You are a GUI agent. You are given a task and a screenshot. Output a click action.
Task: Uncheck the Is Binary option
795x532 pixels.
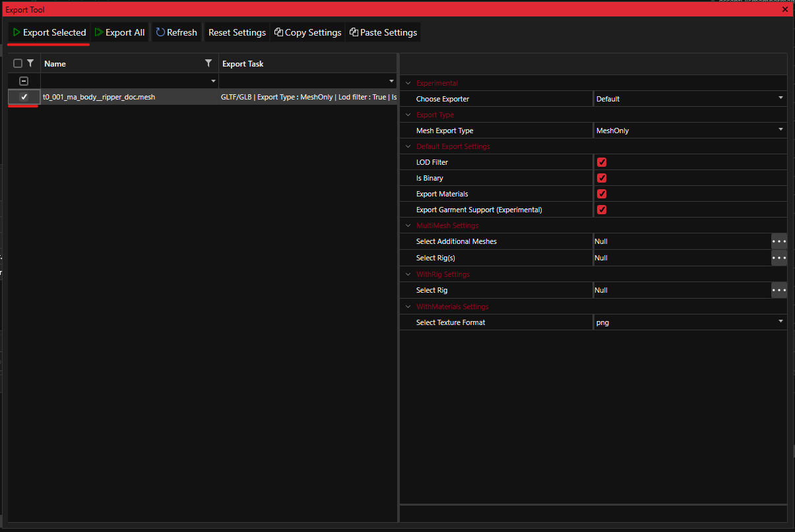click(x=602, y=178)
